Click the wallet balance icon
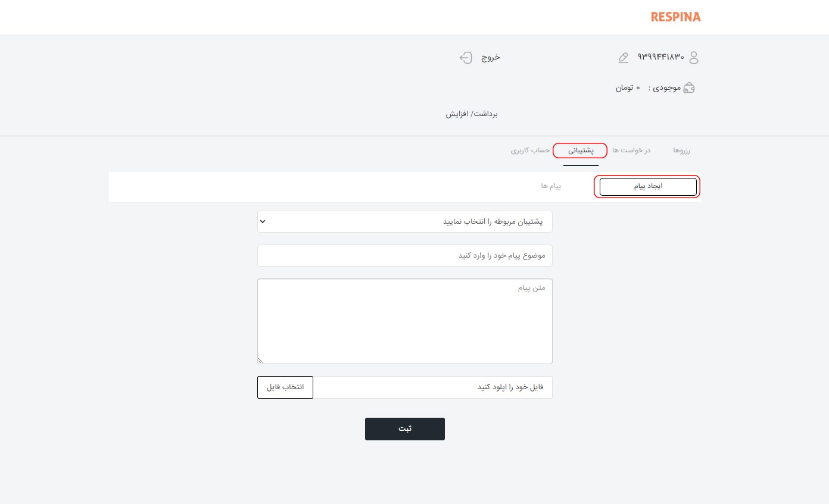This screenshot has height=504, width=829. pyautogui.click(x=689, y=88)
